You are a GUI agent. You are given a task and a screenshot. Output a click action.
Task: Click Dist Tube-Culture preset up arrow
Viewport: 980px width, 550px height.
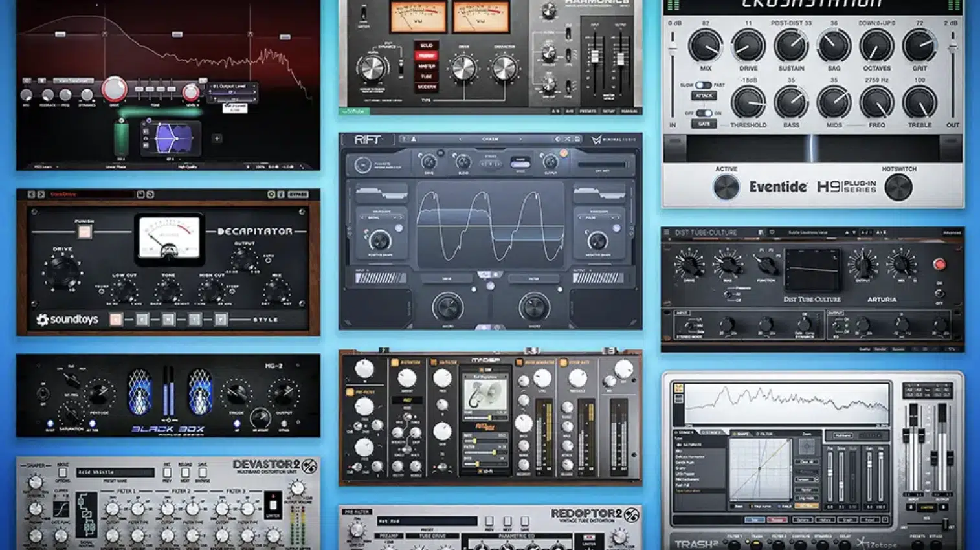point(847,232)
